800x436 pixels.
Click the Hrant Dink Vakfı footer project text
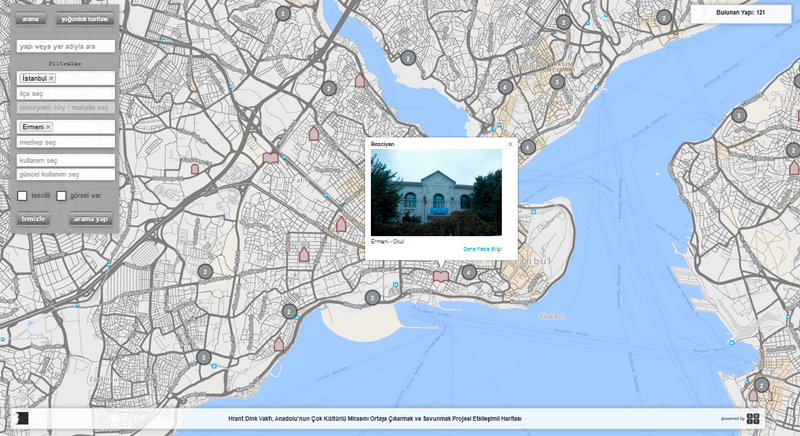tap(375, 419)
